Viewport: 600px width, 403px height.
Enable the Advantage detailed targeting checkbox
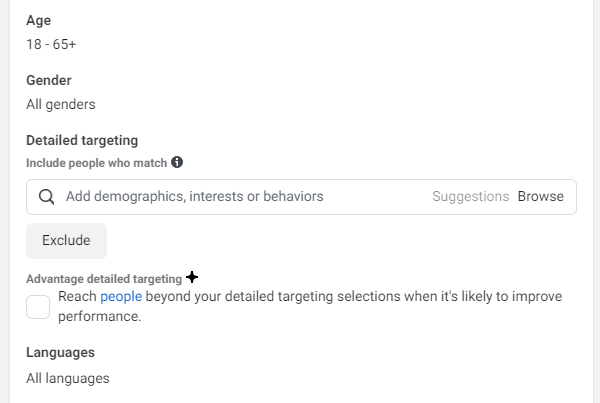[38, 307]
